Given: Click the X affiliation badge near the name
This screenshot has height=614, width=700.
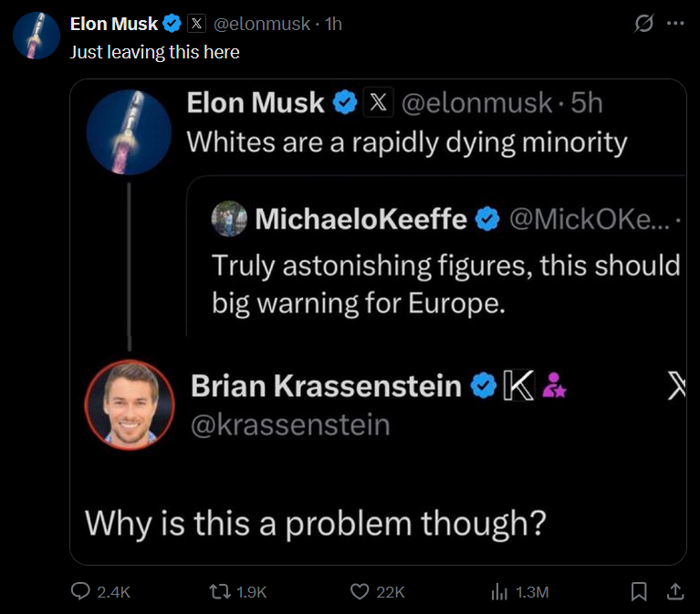Looking at the screenshot, I should click(x=194, y=25).
